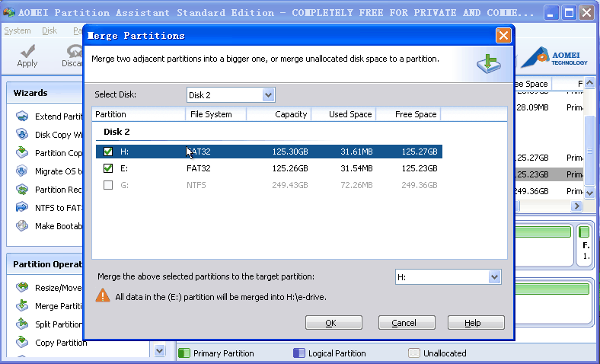The width and height of the screenshot is (600, 364).
Task: Click the 249.43GB capacity cell
Action: [290, 185]
